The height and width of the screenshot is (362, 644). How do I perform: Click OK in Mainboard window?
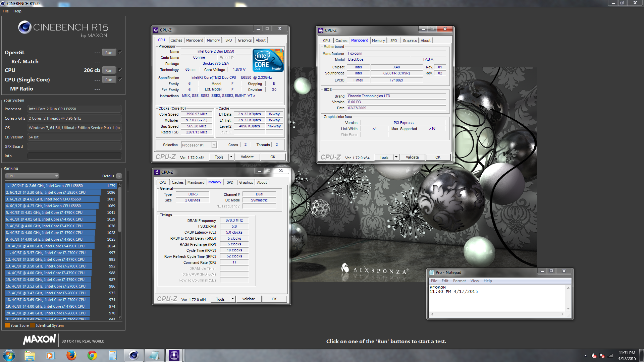(x=438, y=157)
